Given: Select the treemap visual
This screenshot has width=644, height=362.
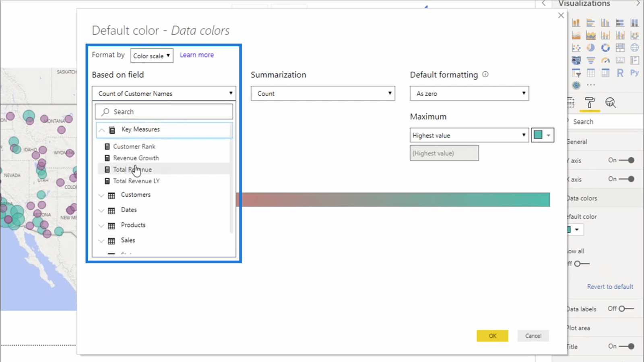Looking at the screenshot, I should 620,48.
